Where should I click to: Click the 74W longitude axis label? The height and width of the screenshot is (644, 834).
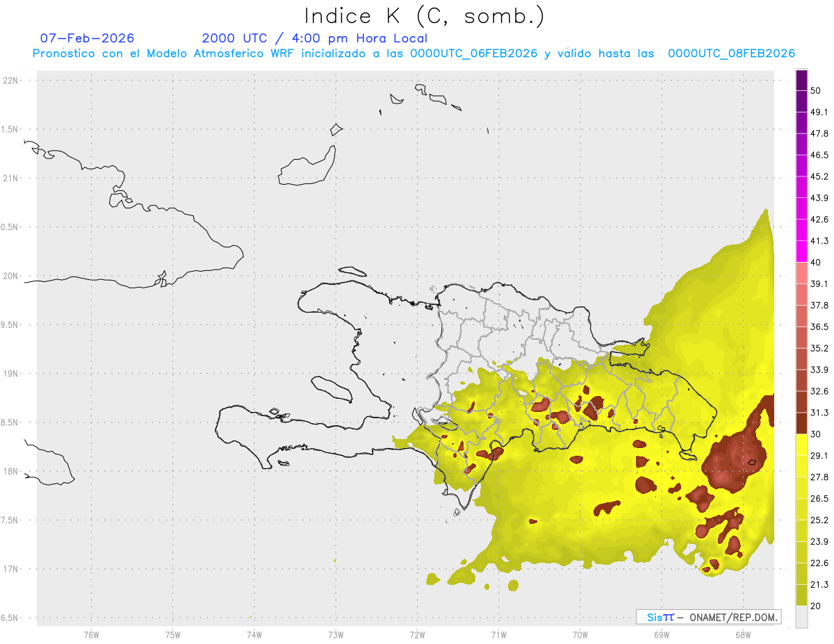(254, 634)
